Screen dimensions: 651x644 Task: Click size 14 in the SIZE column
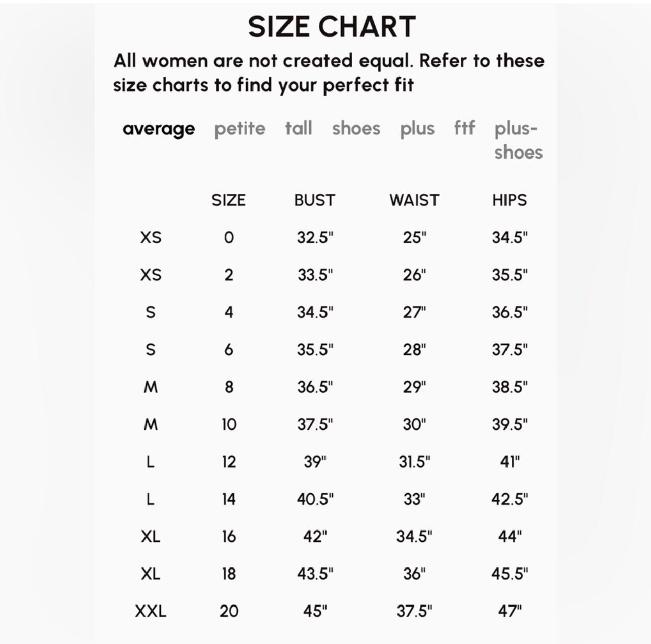[x=229, y=499]
